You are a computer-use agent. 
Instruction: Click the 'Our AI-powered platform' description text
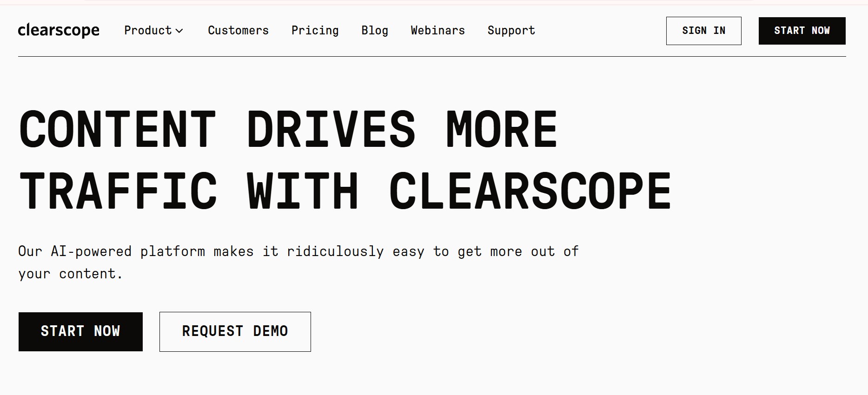coord(298,263)
